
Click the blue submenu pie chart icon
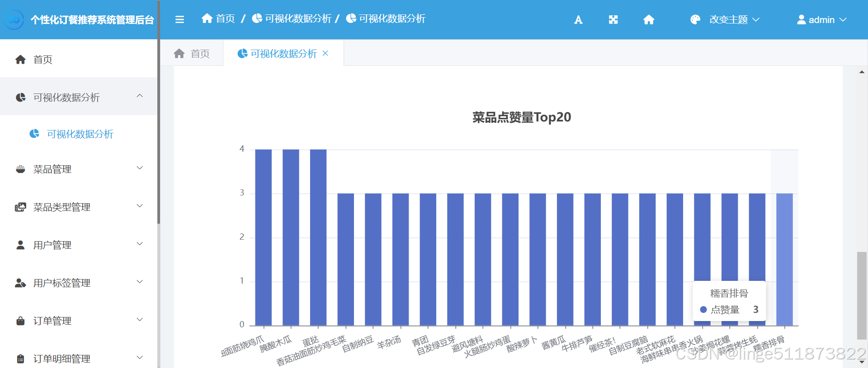(x=34, y=134)
